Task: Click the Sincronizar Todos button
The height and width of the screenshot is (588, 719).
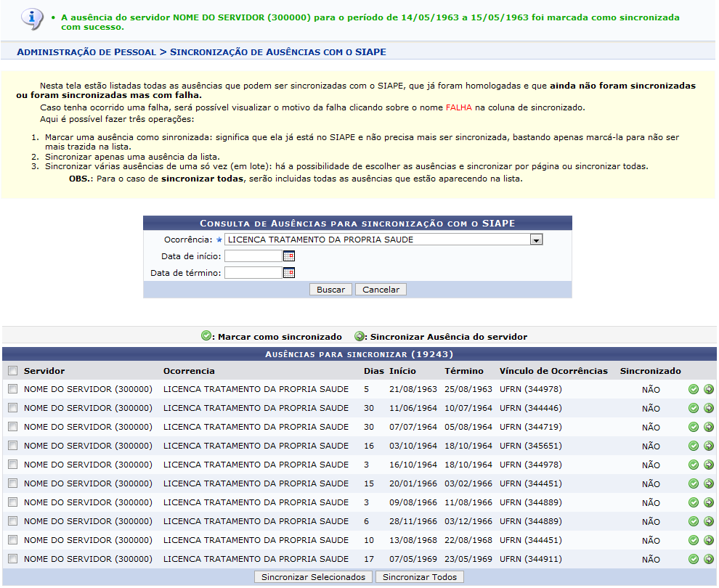Action: pyautogui.click(x=421, y=577)
